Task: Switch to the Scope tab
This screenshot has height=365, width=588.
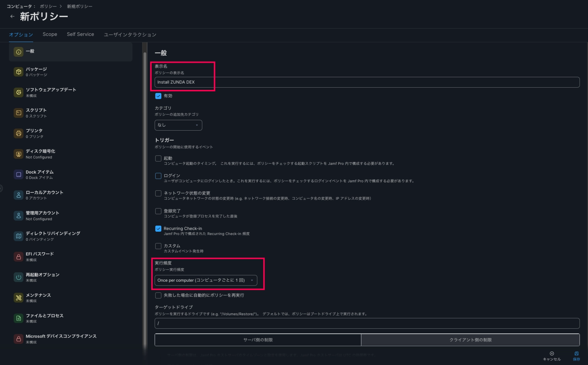Action: tap(50, 34)
